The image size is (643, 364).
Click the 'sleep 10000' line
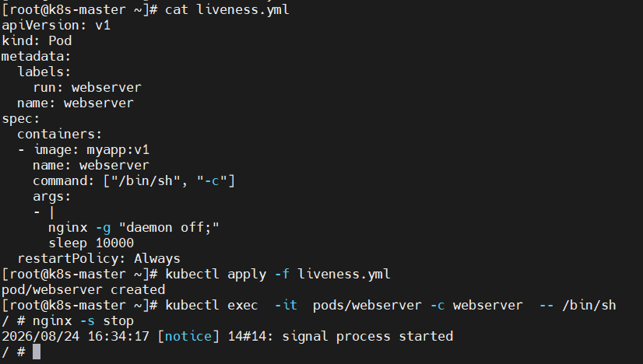point(91,243)
